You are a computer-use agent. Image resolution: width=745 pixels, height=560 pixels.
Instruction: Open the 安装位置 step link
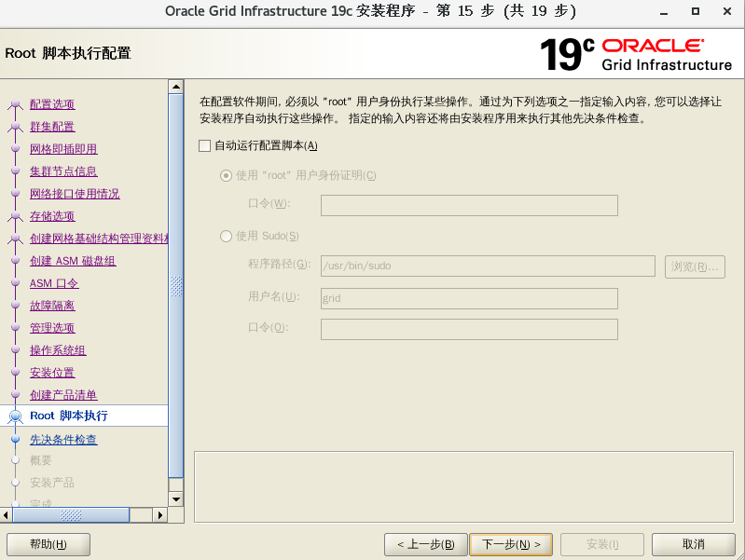(52, 373)
